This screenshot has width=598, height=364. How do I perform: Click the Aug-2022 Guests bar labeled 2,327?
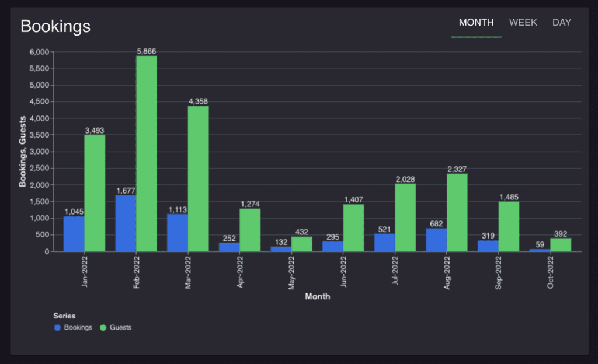tap(457, 212)
